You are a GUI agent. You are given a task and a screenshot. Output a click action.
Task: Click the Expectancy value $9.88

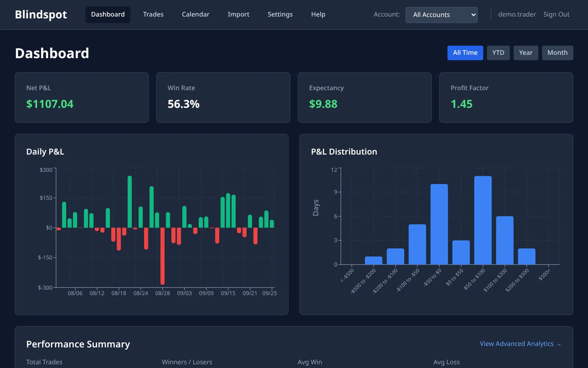coord(323,104)
